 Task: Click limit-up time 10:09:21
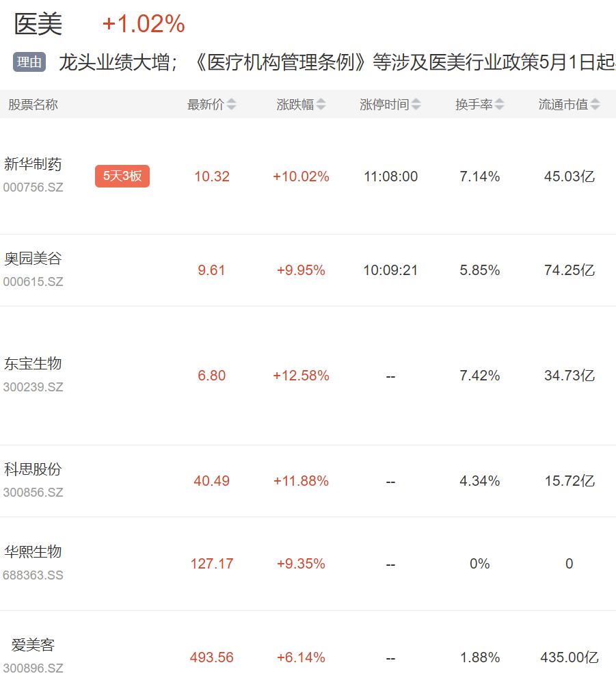(x=390, y=270)
